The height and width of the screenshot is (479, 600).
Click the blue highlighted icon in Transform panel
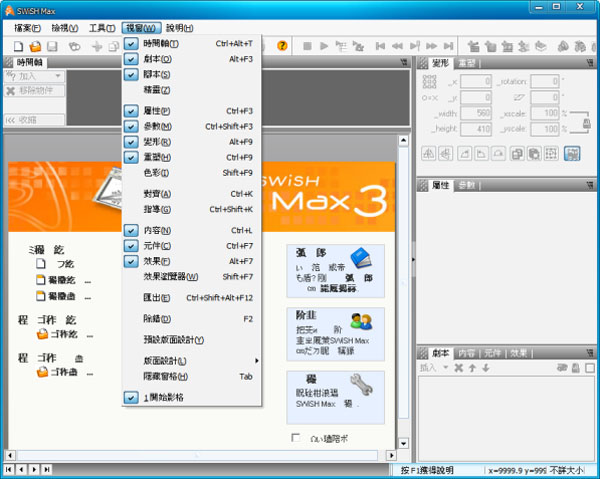click(x=572, y=154)
